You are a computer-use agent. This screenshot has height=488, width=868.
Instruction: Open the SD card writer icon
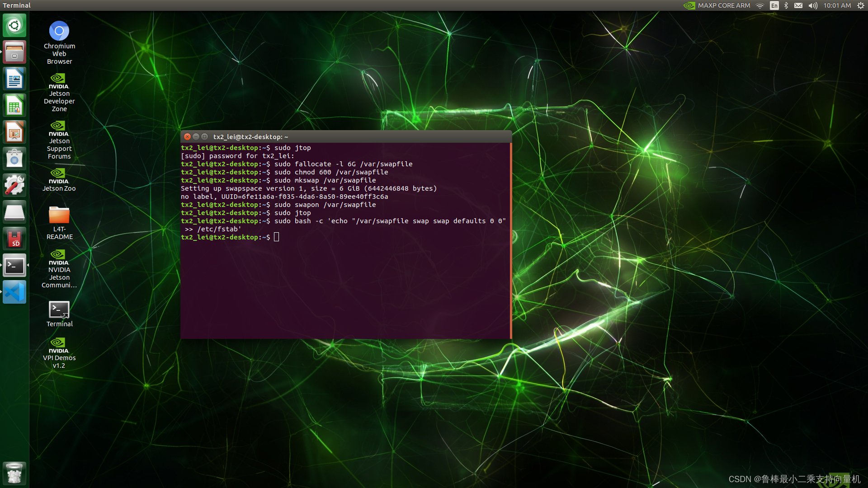tap(14, 239)
